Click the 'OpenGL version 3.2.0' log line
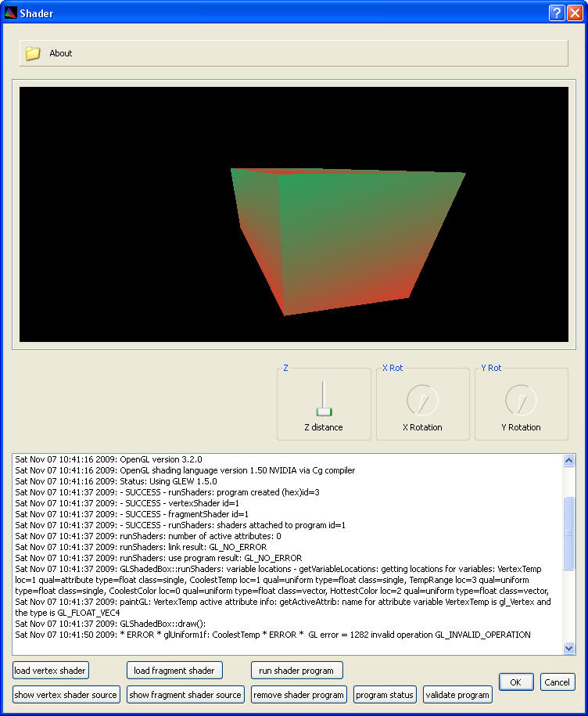This screenshot has height=716, width=588. pos(109,459)
